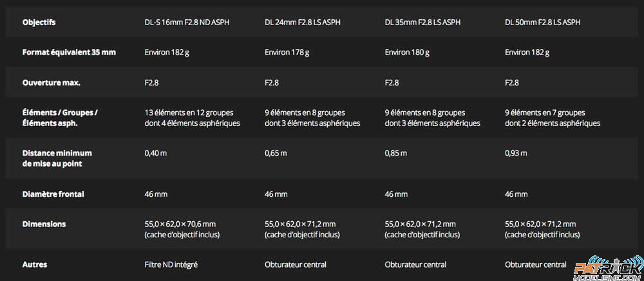The image size is (644, 281).
Task: Click the DL-S 16mm F2.8 ND ASPH heading
Action: point(187,22)
